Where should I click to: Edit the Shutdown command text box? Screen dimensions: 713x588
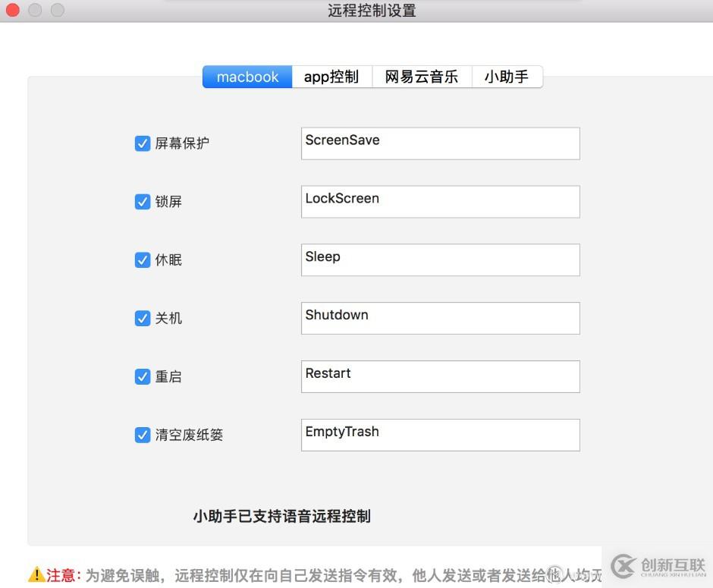440,318
